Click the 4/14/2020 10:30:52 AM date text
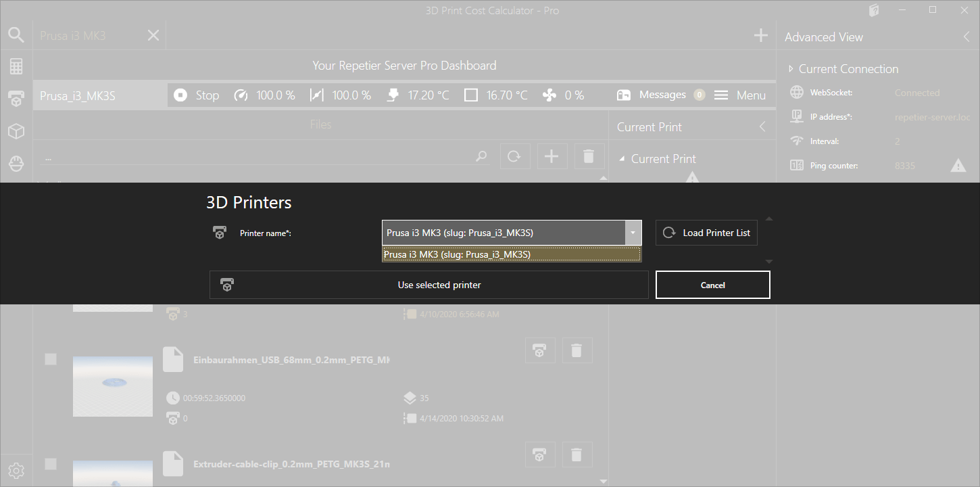 click(x=462, y=419)
